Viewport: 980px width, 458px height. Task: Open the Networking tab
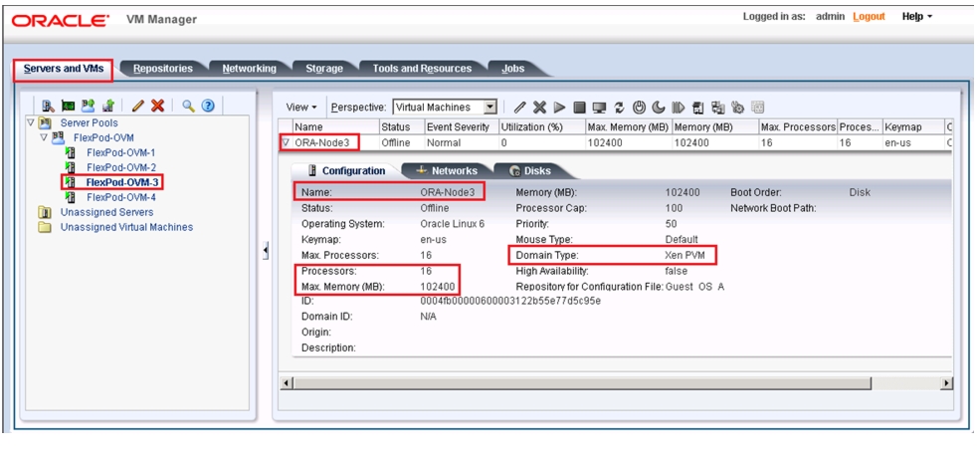point(250,68)
